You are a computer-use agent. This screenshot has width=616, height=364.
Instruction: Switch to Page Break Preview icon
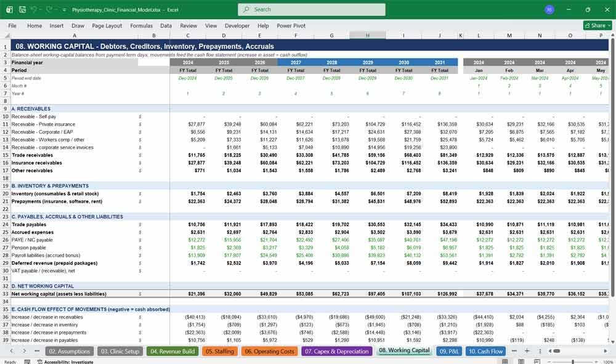pyautogui.click(x=537, y=362)
